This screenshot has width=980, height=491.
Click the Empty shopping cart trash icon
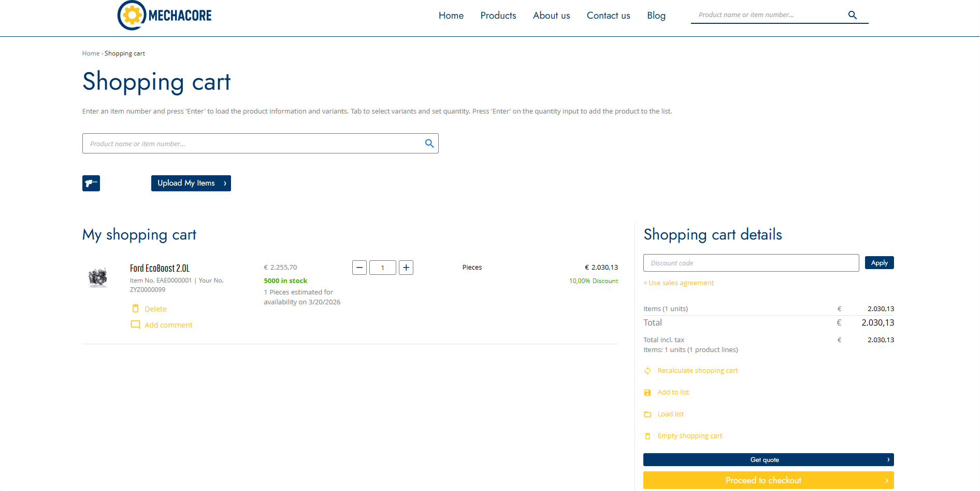pos(647,436)
